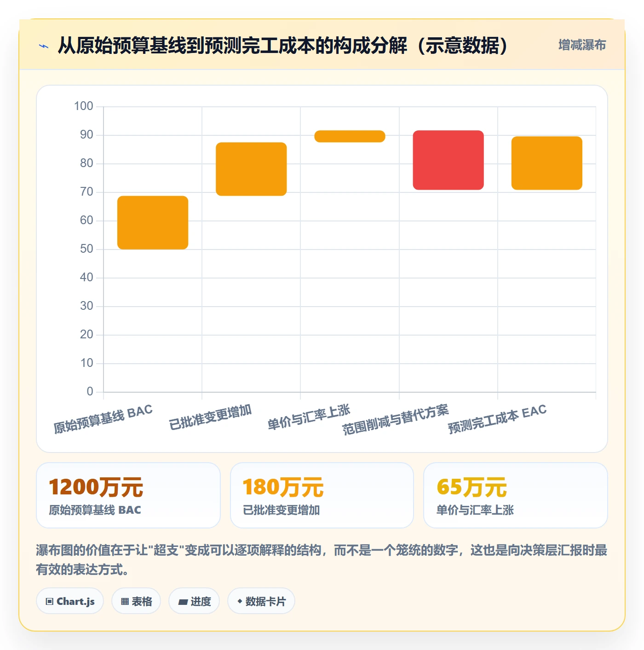
Task: Click the y-axis value 0
Action: [90, 392]
